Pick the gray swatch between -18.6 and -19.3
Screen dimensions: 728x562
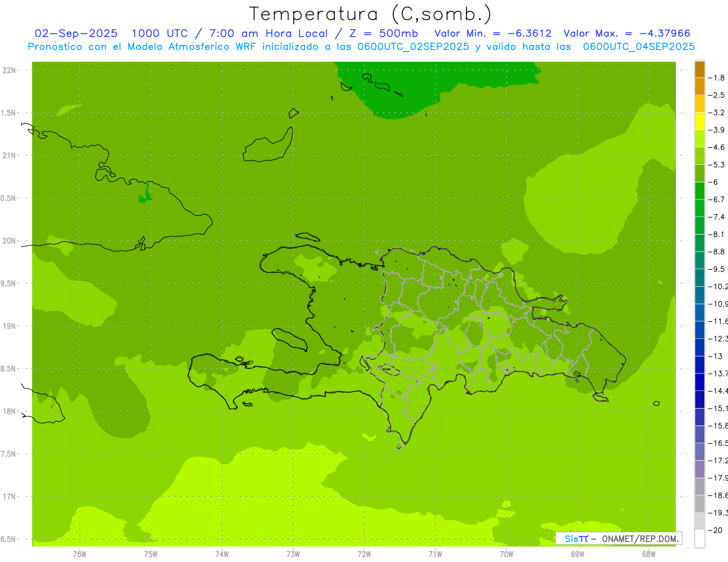coord(699,504)
